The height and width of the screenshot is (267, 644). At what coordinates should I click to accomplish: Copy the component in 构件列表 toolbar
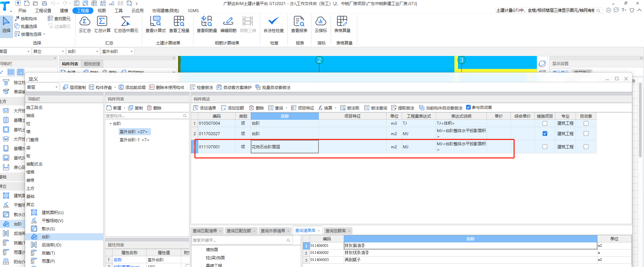tap(136, 108)
